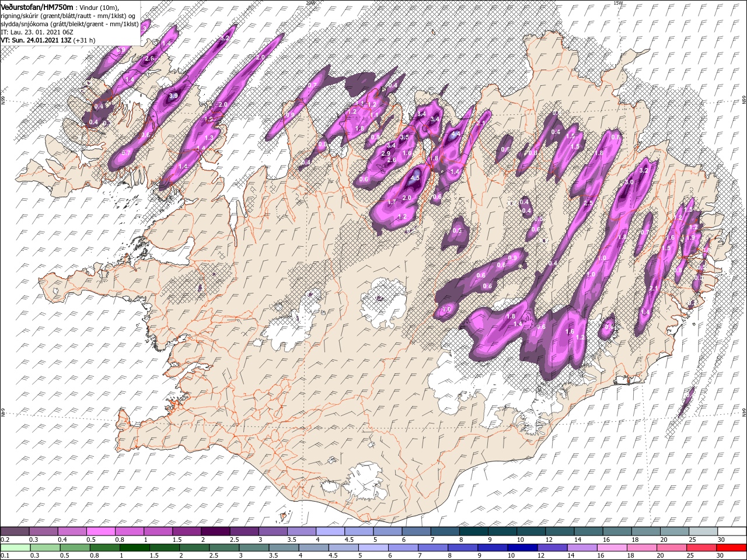Click the 4.5 snowfall value on the map
The image size is (747, 560).
(x=415, y=178)
